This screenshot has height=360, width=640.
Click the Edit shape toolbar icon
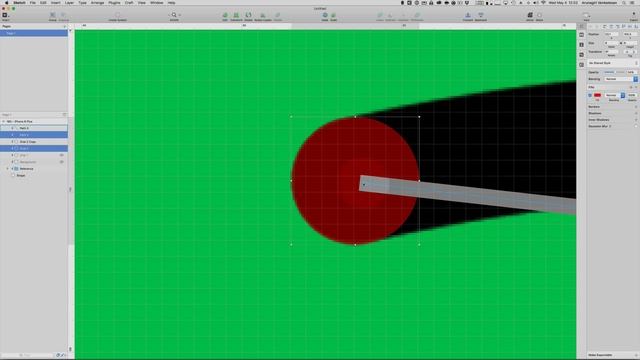pyautogui.click(x=225, y=16)
